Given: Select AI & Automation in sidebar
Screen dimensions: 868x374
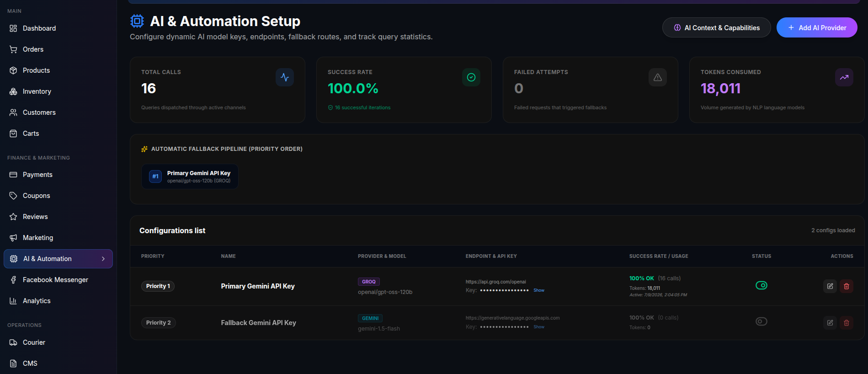Looking at the screenshot, I should coord(58,259).
